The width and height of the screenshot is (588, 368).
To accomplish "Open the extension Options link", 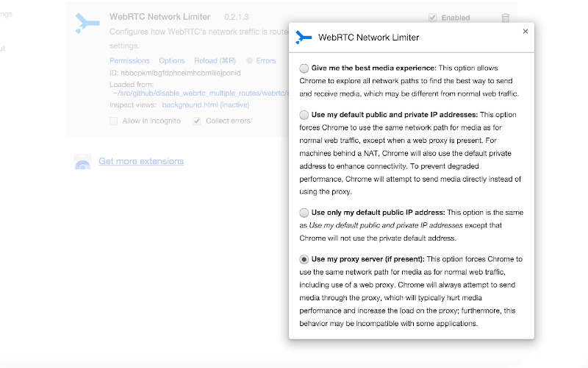I will [x=172, y=60].
